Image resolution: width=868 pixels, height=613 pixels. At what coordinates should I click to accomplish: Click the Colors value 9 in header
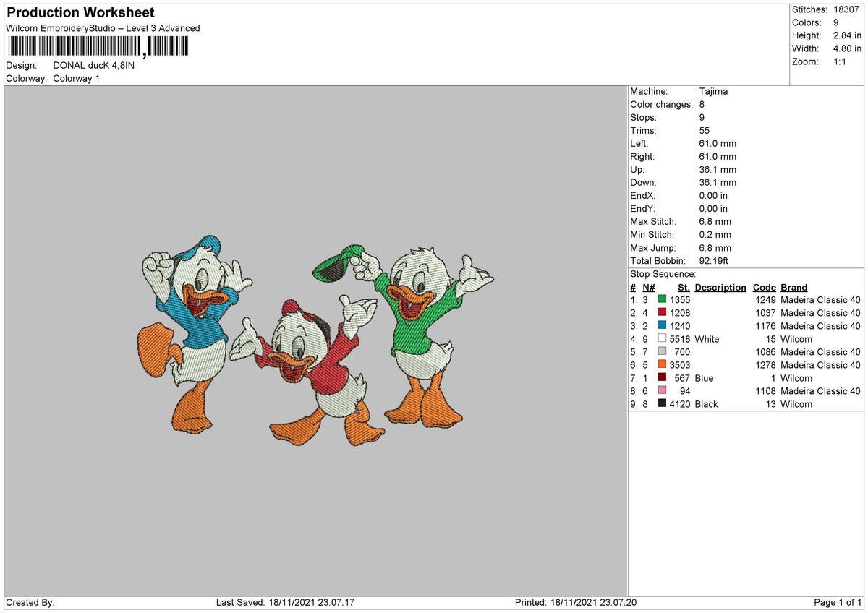point(837,22)
